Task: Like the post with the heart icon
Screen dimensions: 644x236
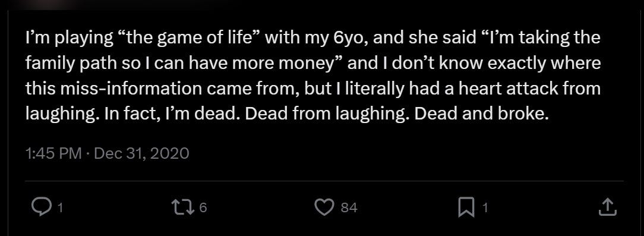Action: pyautogui.click(x=324, y=207)
